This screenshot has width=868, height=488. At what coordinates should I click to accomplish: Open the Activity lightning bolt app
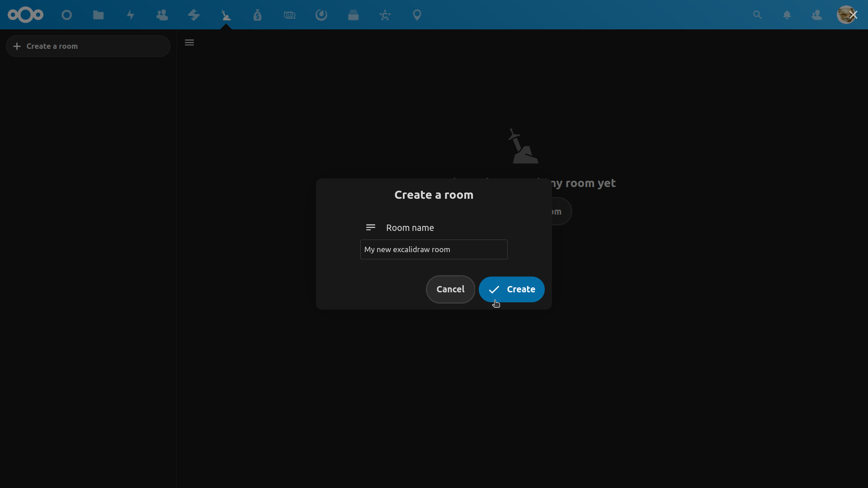click(131, 15)
